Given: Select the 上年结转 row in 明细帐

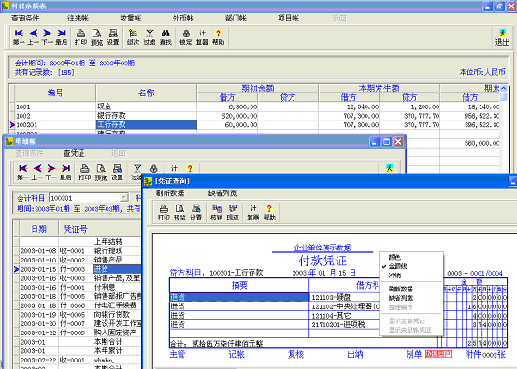Looking at the screenshot, I should pyautogui.click(x=80, y=242).
